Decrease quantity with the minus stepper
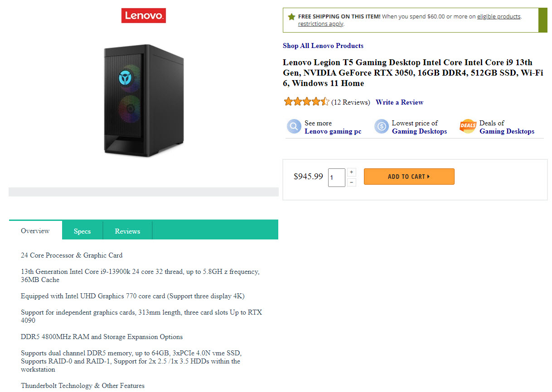Screen dimensions: 552x392 tap(352, 182)
